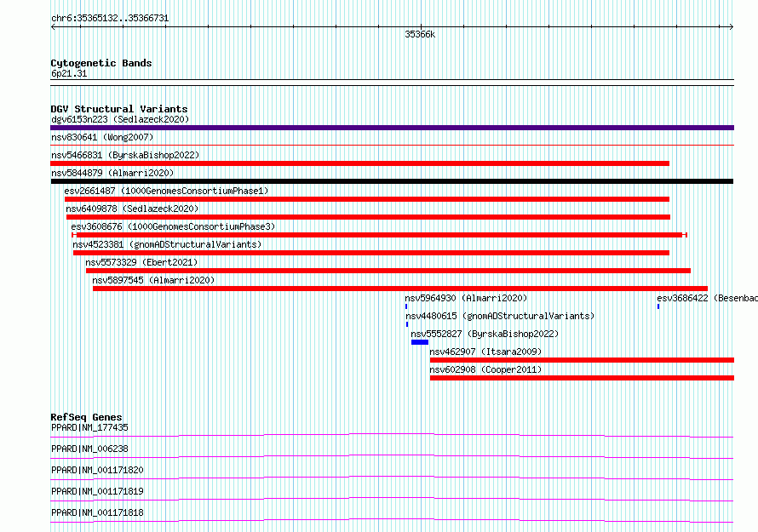758x532 pixels.
Task: Click nsv4480615 (gnomADStructuralVariants) label
Action: (x=500, y=316)
